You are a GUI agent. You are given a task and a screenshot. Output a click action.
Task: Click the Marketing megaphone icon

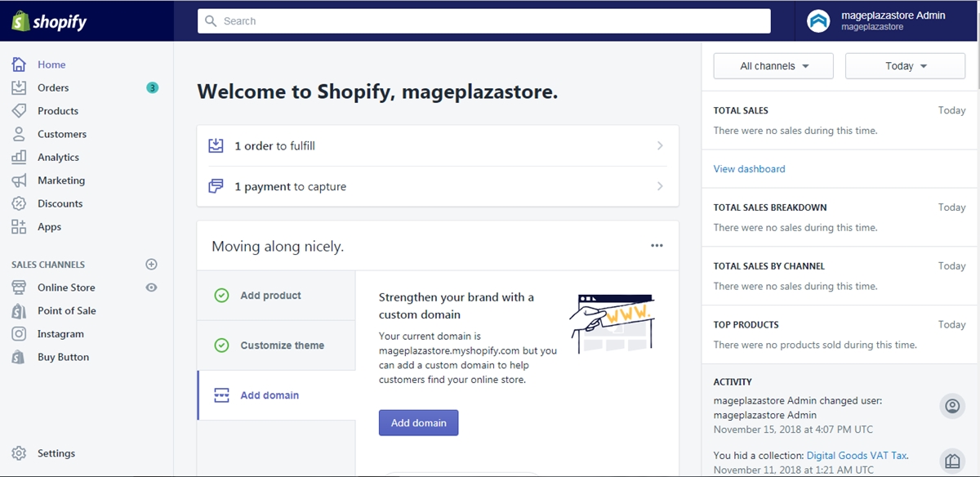pyautogui.click(x=19, y=181)
